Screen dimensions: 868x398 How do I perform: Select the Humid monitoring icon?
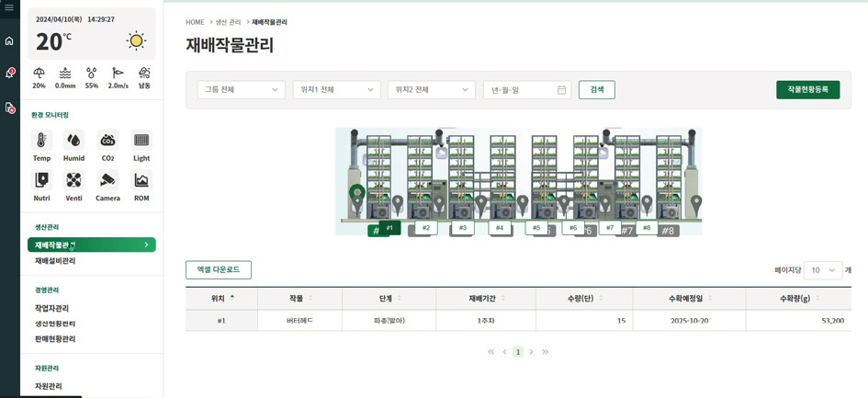[73, 141]
